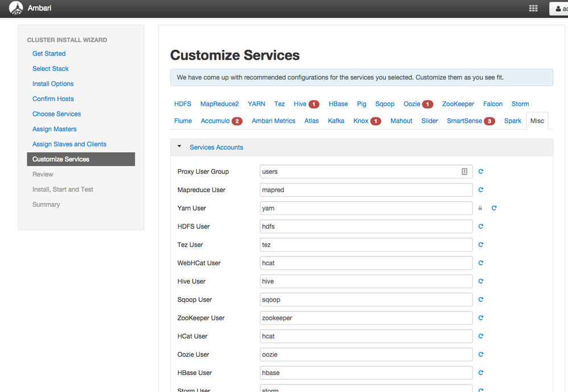568x392 pixels.
Task: Reset the ZooKeeper User value
Action: tap(480, 318)
